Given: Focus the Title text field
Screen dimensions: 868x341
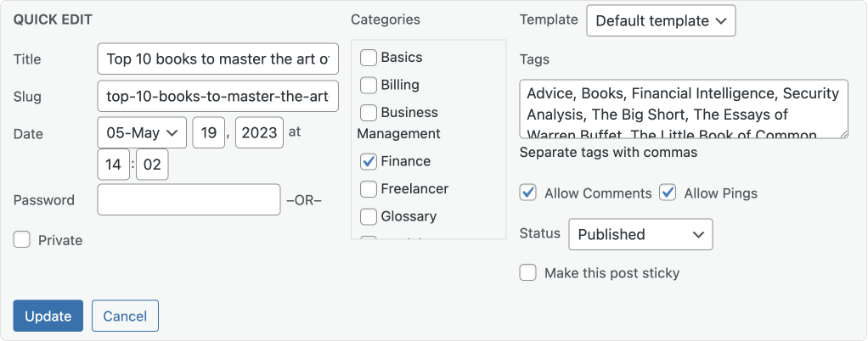Looking at the screenshot, I should point(217,59).
